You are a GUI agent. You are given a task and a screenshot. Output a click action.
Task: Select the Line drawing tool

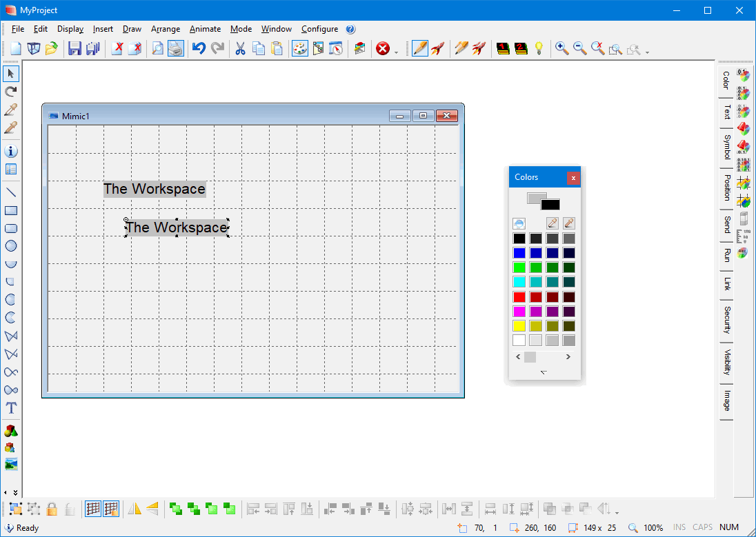pyautogui.click(x=11, y=192)
